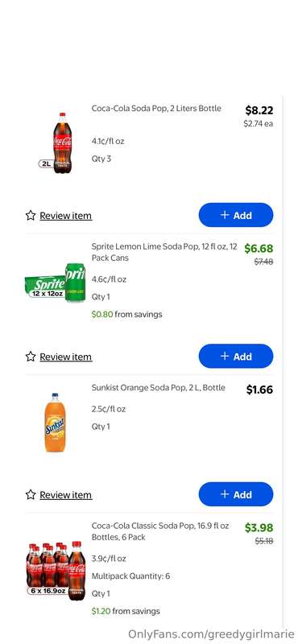The width and height of the screenshot is (298, 644).
Task: Click the plus icon in Coca-Cola Add button
Action: (x=225, y=215)
